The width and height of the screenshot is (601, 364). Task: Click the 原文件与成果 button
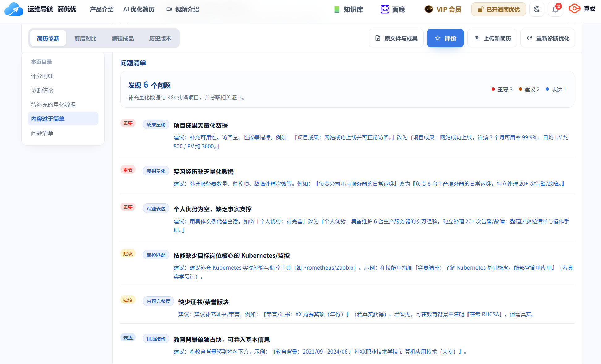[396, 38]
